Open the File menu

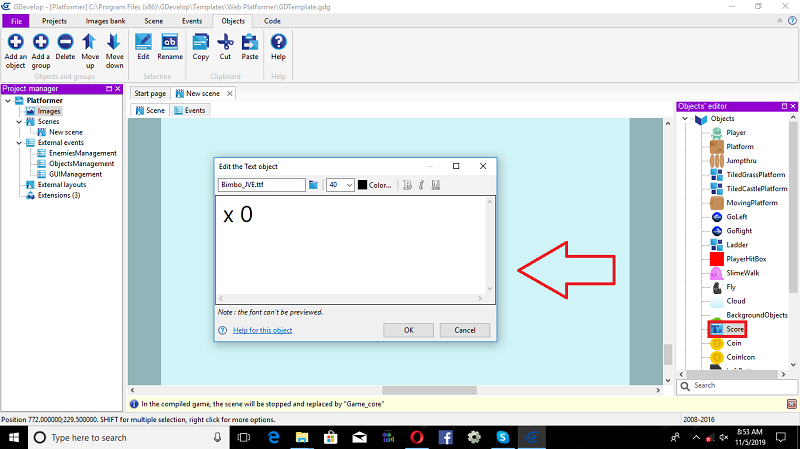point(16,21)
